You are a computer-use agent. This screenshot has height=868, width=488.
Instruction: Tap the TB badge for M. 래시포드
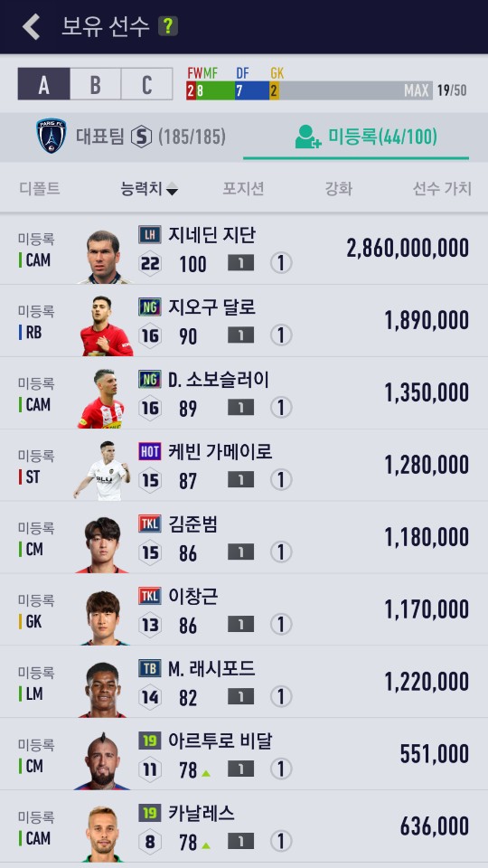click(150, 668)
